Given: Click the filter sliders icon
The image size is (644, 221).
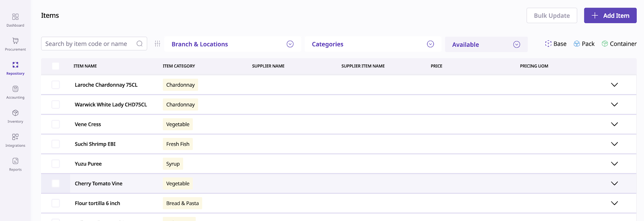Looking at the screenshot, I should tap(157, 44).
